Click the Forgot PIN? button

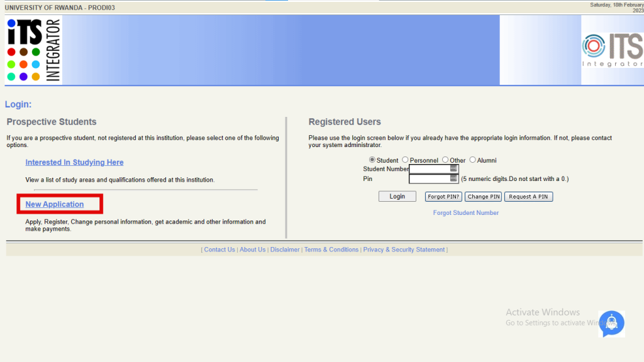443,196
